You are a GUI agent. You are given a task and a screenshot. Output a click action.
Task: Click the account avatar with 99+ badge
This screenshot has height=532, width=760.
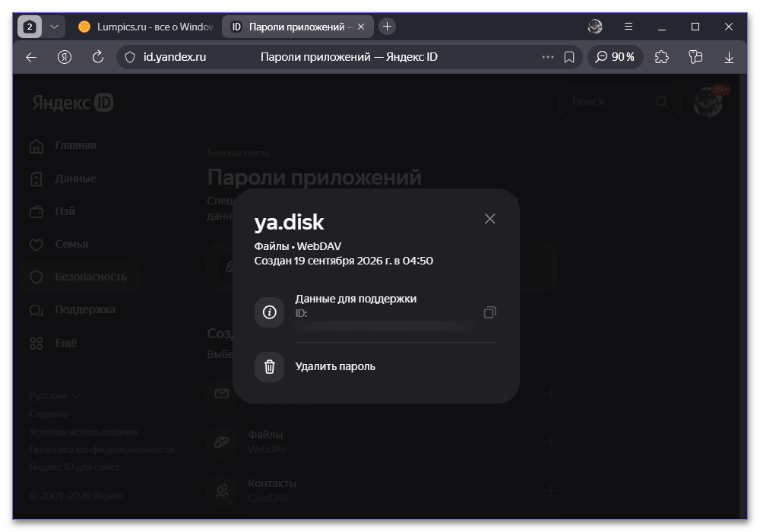pyautogui.click(x=708, y=103)
